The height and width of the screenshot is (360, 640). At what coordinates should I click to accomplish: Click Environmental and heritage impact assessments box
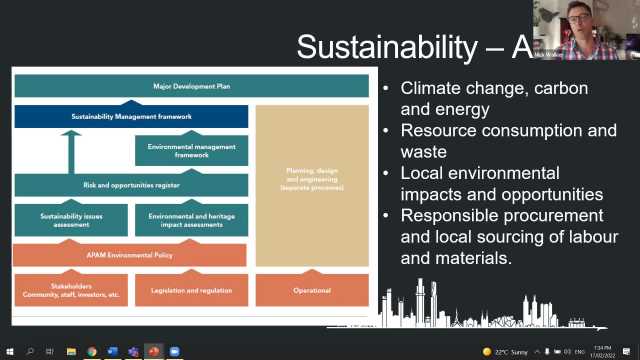(x=191, y=220)
